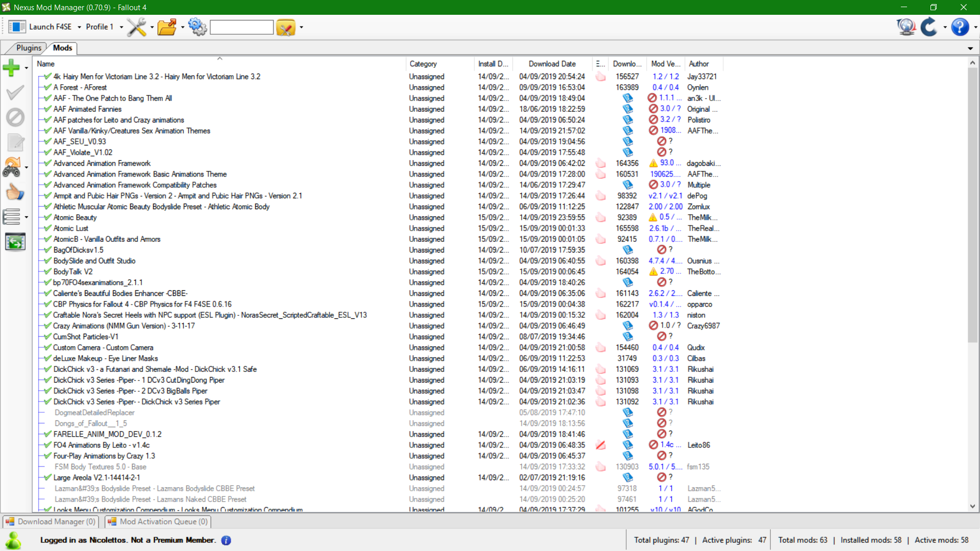
Task: Select the Mods tab
Action: (62, 48)
